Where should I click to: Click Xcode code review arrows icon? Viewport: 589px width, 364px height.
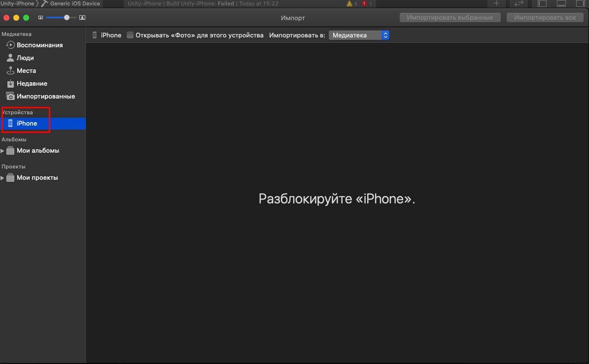pyautogui.click(x=519, y=3)
